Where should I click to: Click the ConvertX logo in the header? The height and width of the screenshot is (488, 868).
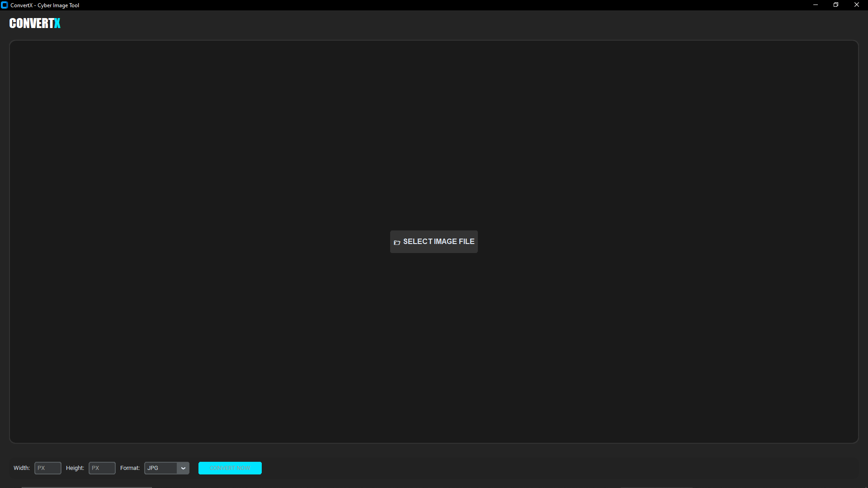[x=35, y=23]
